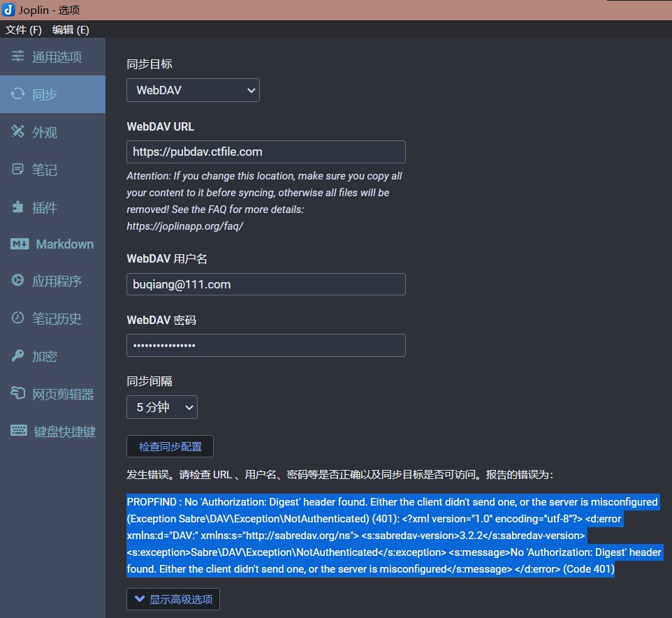Viewport: 672px width, 618px height.
Task: Go to 外观 settings section
Action: (52, 132)
